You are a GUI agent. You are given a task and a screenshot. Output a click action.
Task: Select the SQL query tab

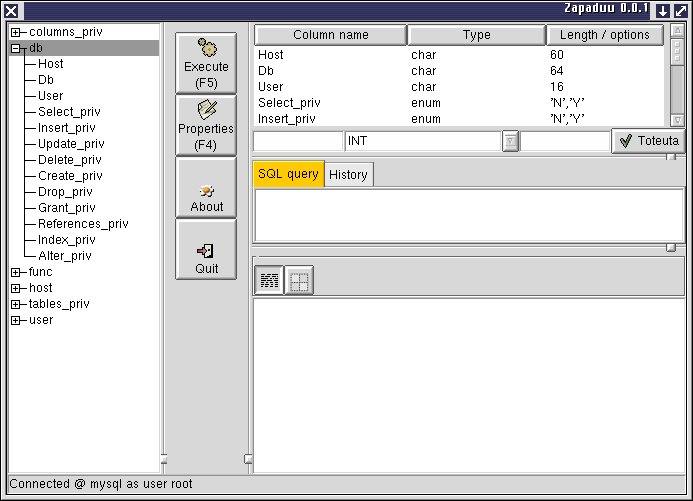point(288,174)
